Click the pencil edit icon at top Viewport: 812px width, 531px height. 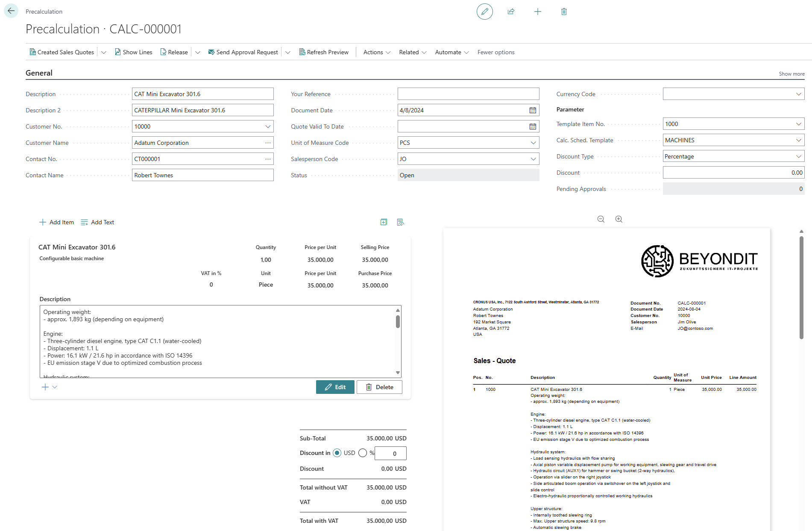pyautogui.click(x=484, y=12)
